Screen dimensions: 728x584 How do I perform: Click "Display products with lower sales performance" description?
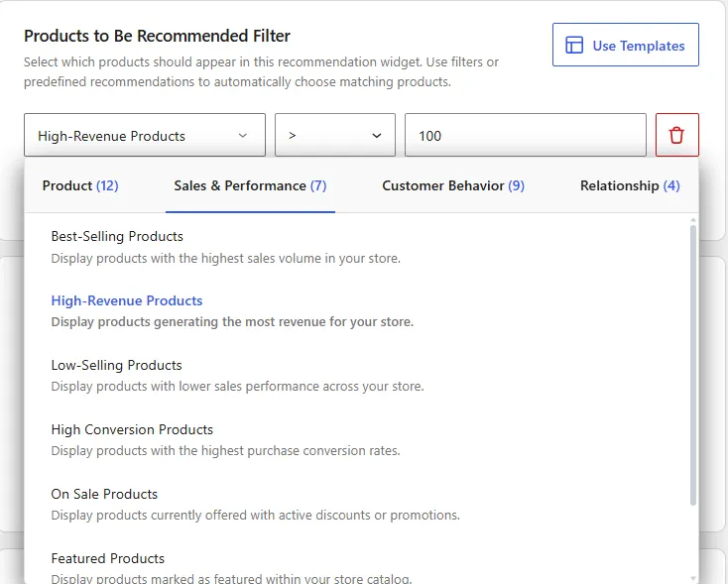tap(237, 387)
